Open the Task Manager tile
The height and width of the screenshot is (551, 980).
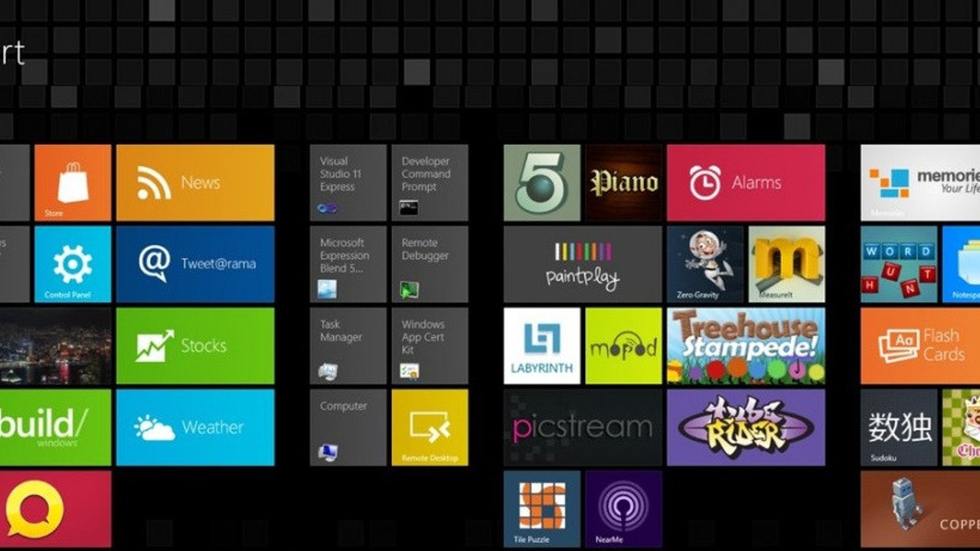pyautogui.click(x=348, y=346)
